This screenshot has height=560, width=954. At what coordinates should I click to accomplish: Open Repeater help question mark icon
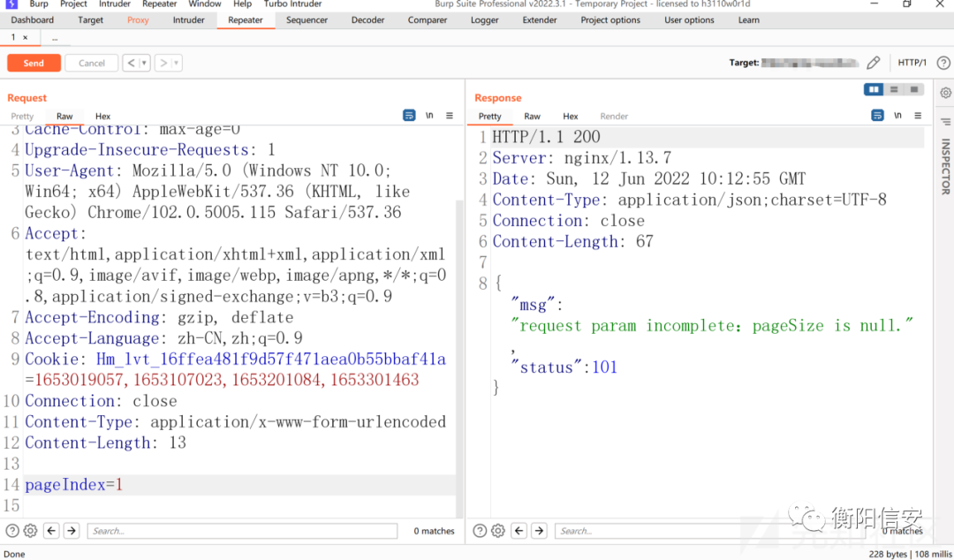943,63
